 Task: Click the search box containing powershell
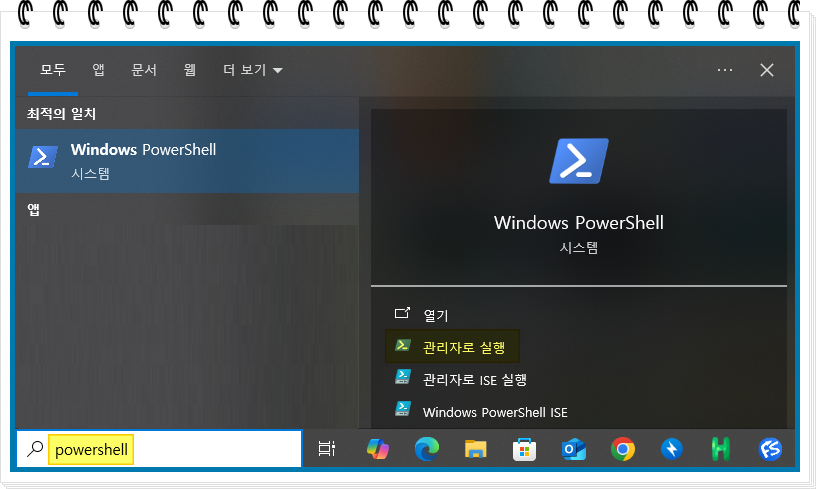click(159, 449)
